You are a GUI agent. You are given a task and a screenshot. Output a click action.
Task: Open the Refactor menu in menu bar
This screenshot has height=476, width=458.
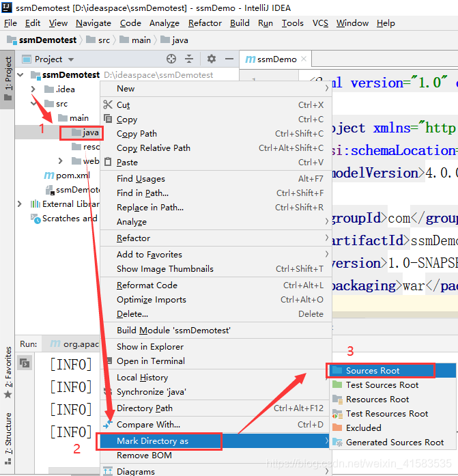[205, 23]
